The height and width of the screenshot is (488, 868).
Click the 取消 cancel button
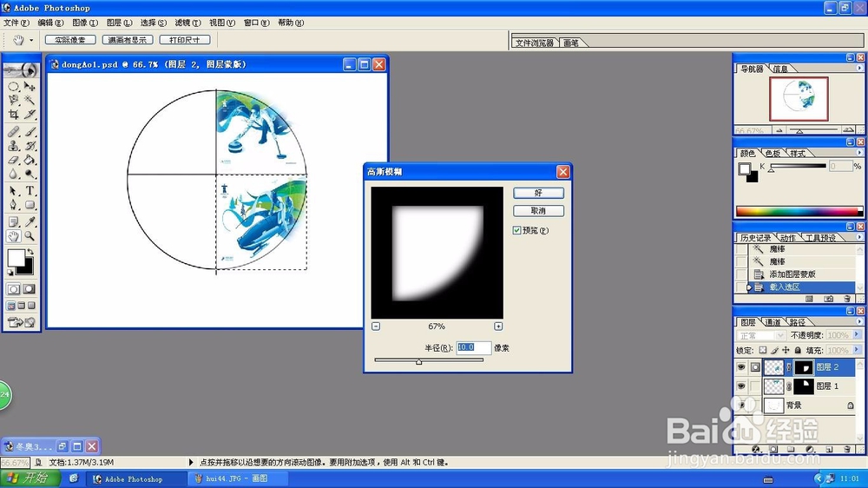(x=538, y=210)
